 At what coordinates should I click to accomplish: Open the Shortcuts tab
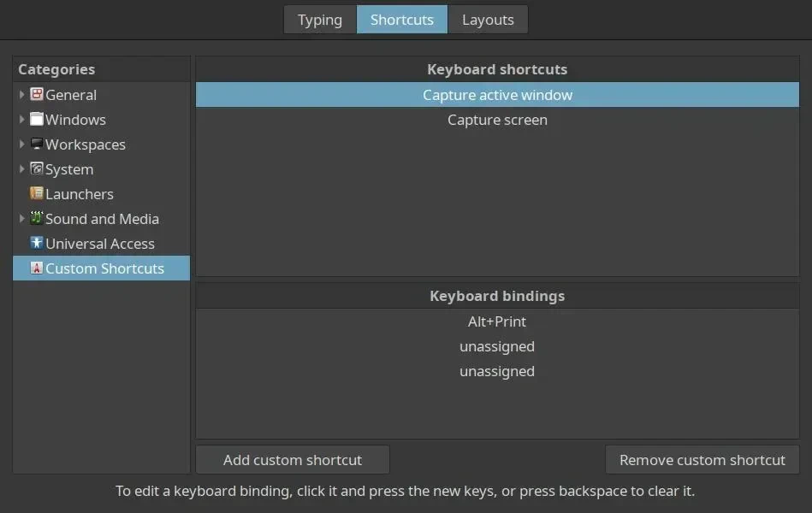pos(402,20)
